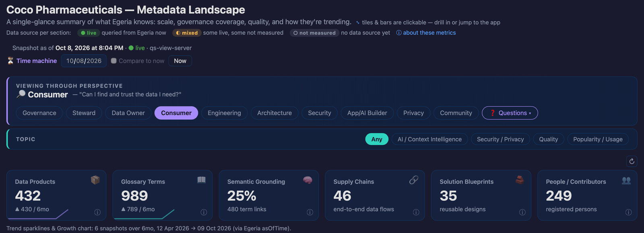Click the Glossary Terms sparkline

(x=144, y=214)
